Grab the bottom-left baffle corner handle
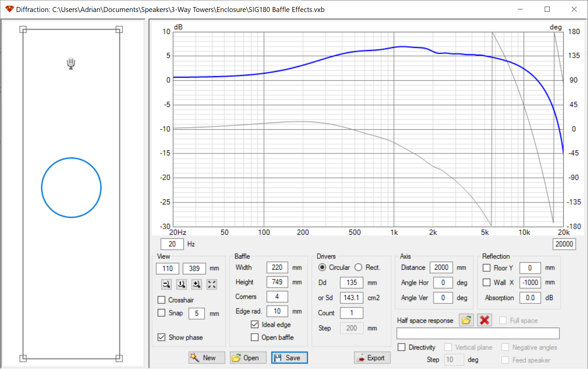Screen dimensions: 588x369 tap(23, 358)
